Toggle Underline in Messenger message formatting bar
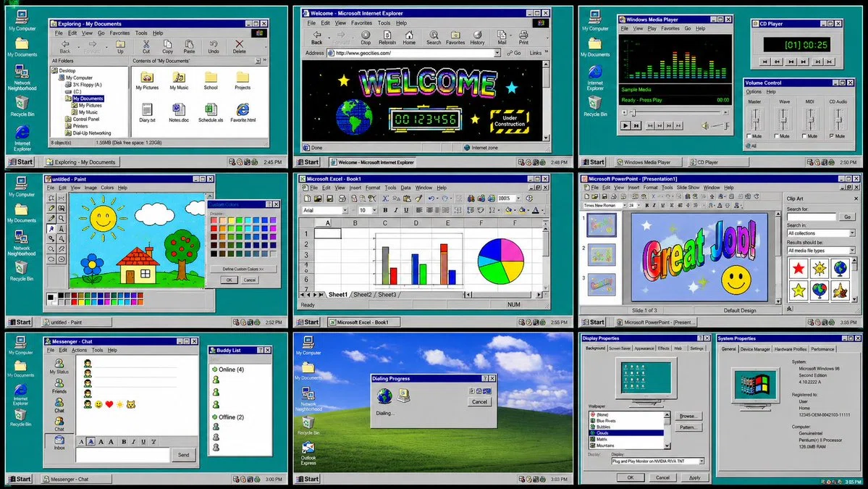This screenshot has height=489, width=868. (143, 441)
